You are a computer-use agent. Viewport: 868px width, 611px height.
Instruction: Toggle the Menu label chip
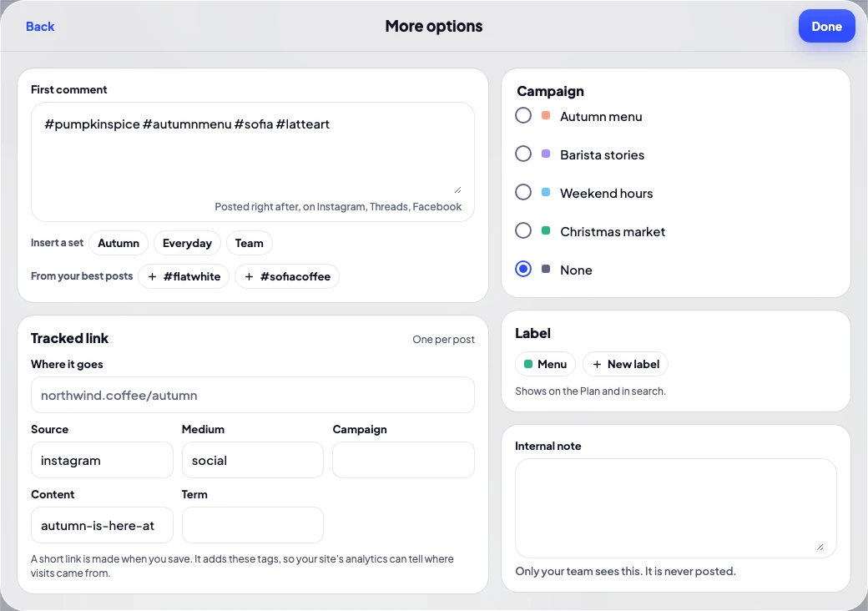coord(545,364)
